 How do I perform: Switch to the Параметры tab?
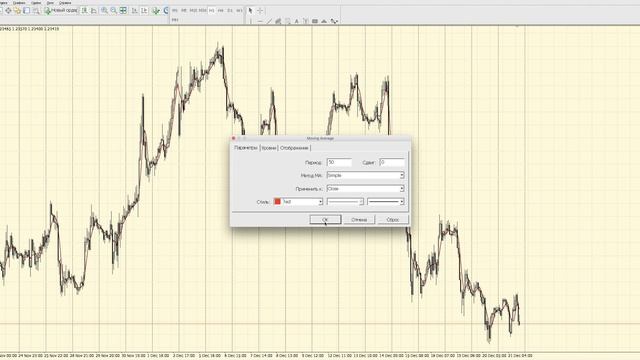246,148
